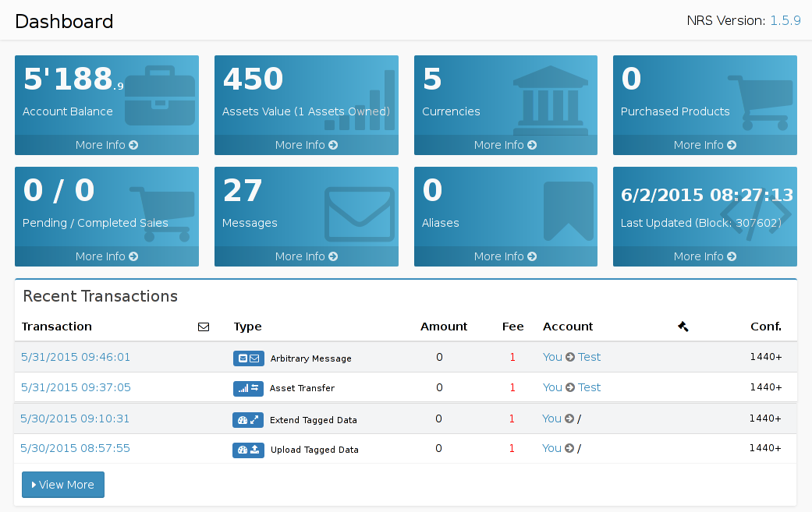Open transaction 5/30/2015 09:10:31
The image size is (812, 512).
click(x=75, y=418)
